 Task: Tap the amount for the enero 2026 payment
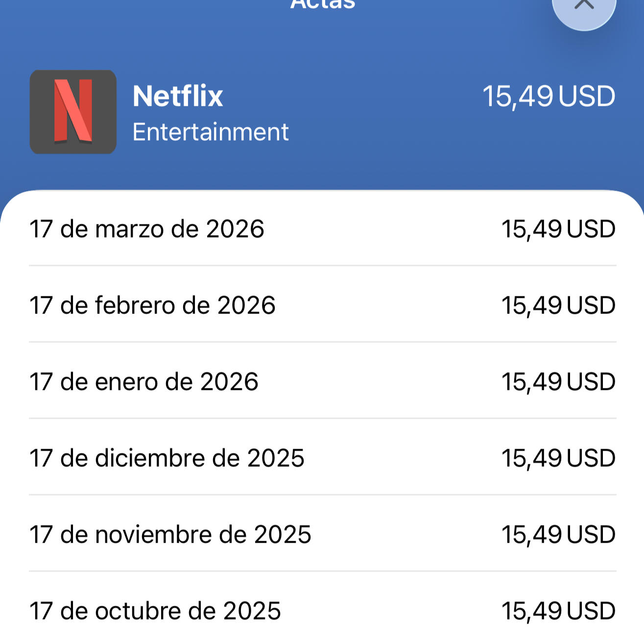[x=558, y=382]
